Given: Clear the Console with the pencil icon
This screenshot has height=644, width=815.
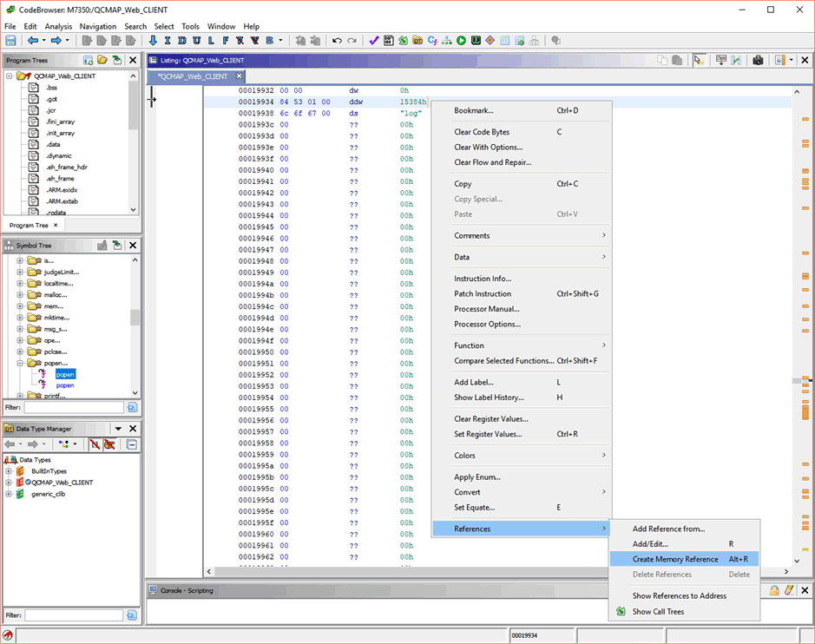Looking at the screenshot, I should (x=789, y=590).
